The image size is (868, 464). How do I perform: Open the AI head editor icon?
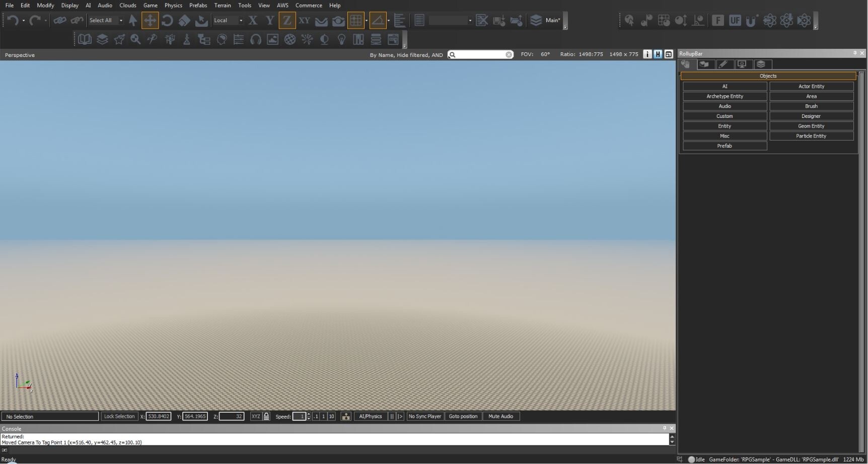[x=222, y=39]
